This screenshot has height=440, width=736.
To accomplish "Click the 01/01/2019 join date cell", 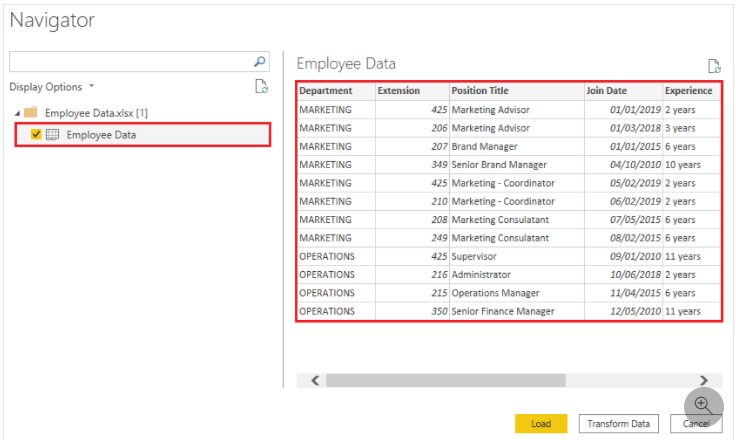I will (623, 110).
